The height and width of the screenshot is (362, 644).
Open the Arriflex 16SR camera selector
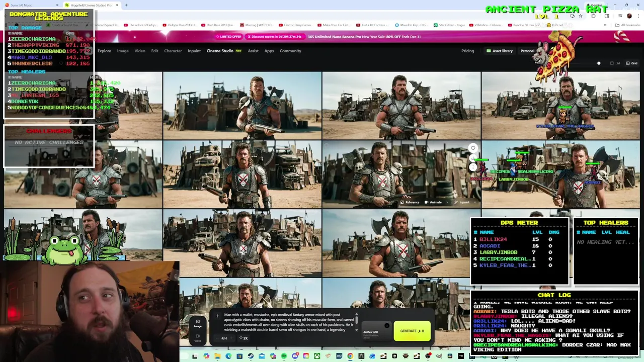376,332
